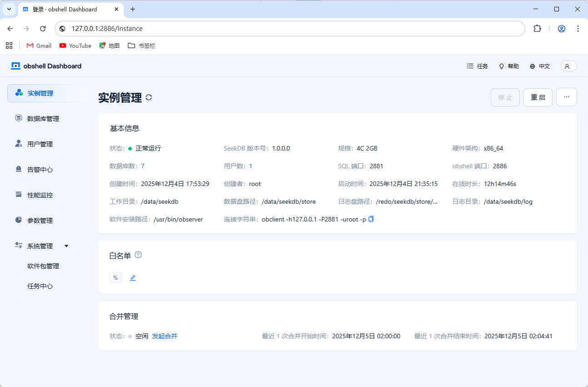588x387 pixels.
Task: Open the 白名单 help tooltip icon
Action: [138, 255]
